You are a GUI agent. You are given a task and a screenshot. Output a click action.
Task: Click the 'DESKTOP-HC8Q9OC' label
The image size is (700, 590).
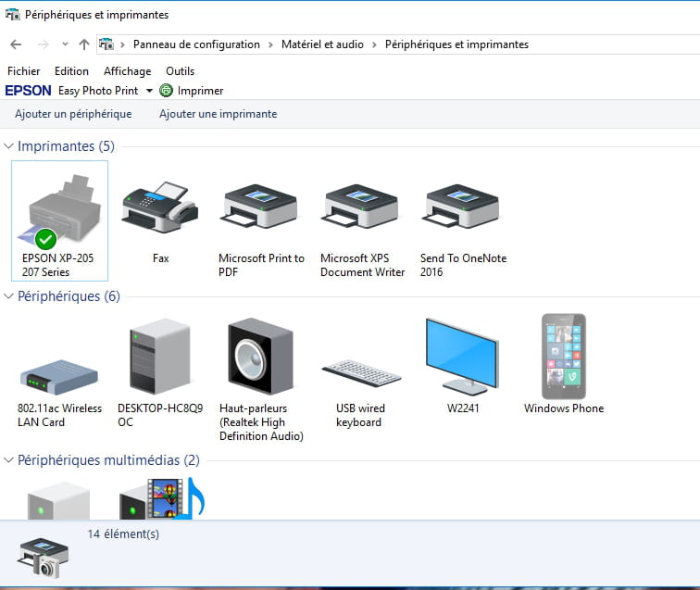160,415
